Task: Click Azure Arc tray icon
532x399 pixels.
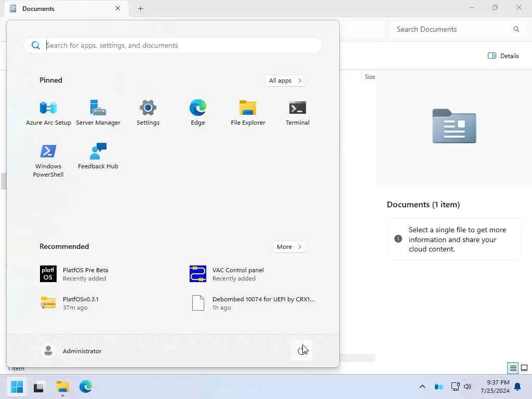Action: click(x=438, y=387)
